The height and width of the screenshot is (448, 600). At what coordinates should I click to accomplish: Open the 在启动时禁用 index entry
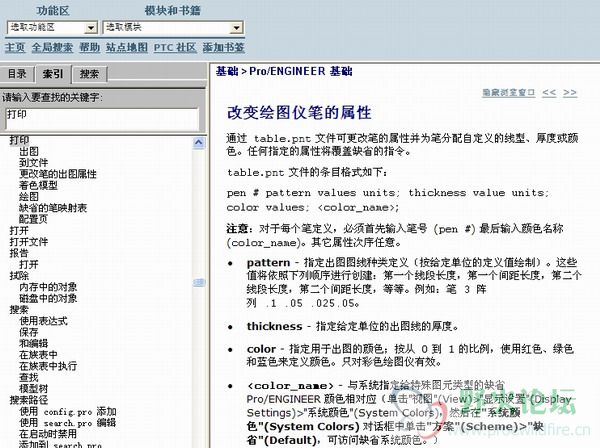coord(48,434)
